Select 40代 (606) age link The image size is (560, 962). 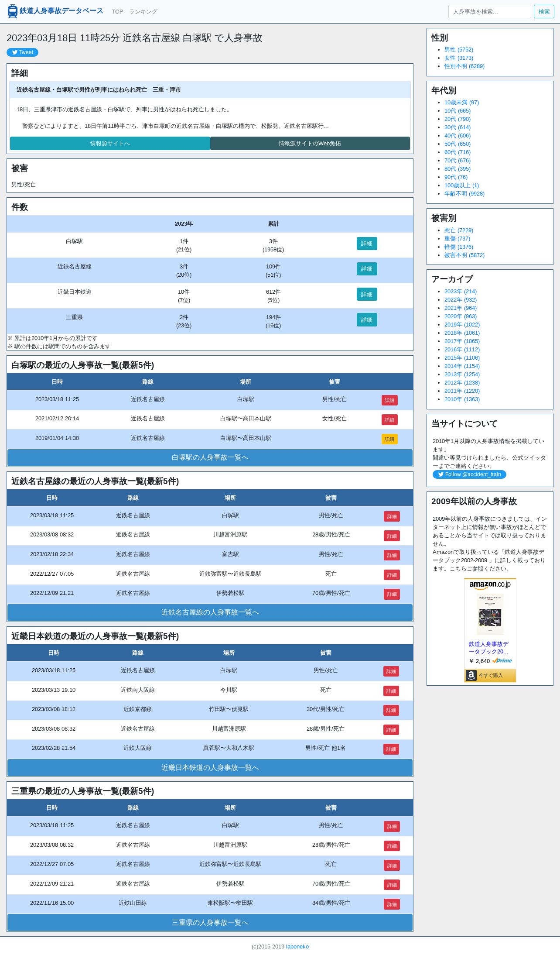tap(458, 136)
